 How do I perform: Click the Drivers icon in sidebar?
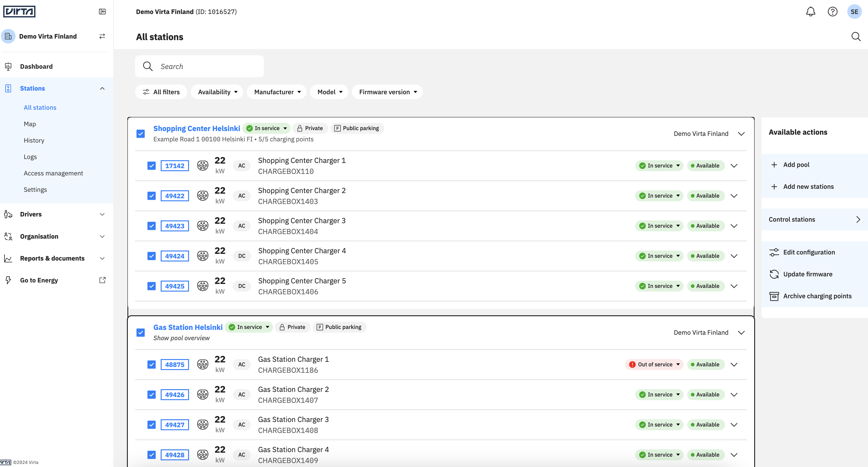pos(8,214)
